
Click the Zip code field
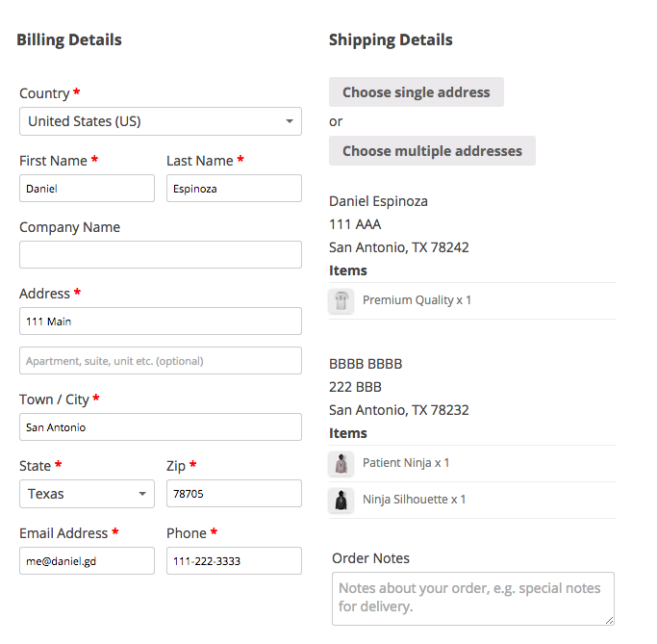click(x=234, y=494)
